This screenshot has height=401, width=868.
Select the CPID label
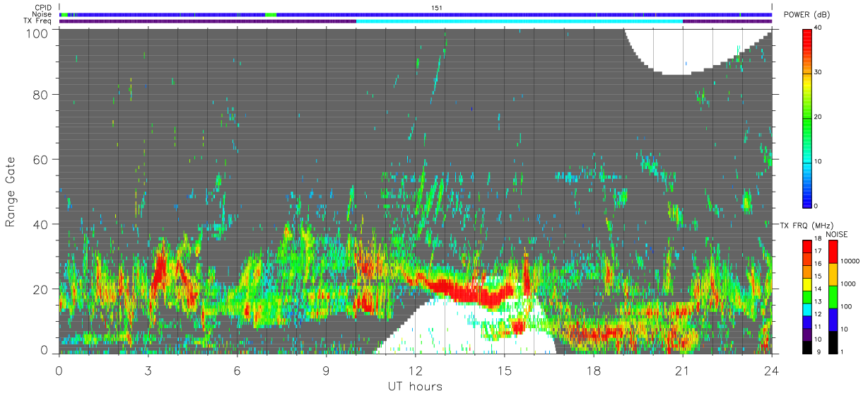coord(43,7)
